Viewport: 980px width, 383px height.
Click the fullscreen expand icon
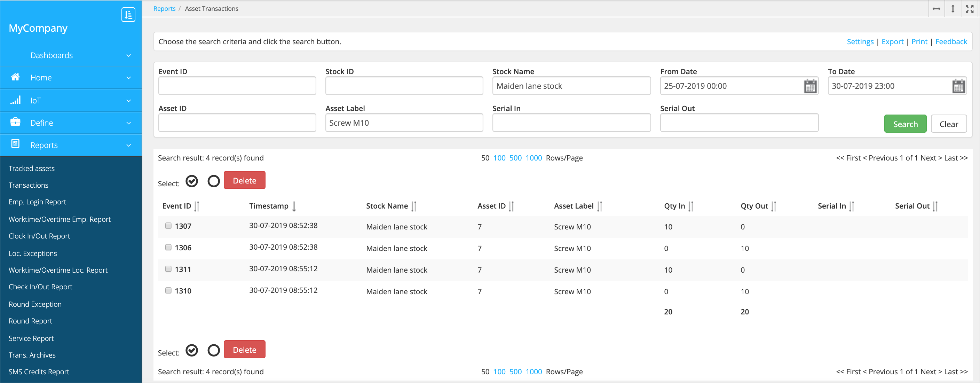coord(969,9)
